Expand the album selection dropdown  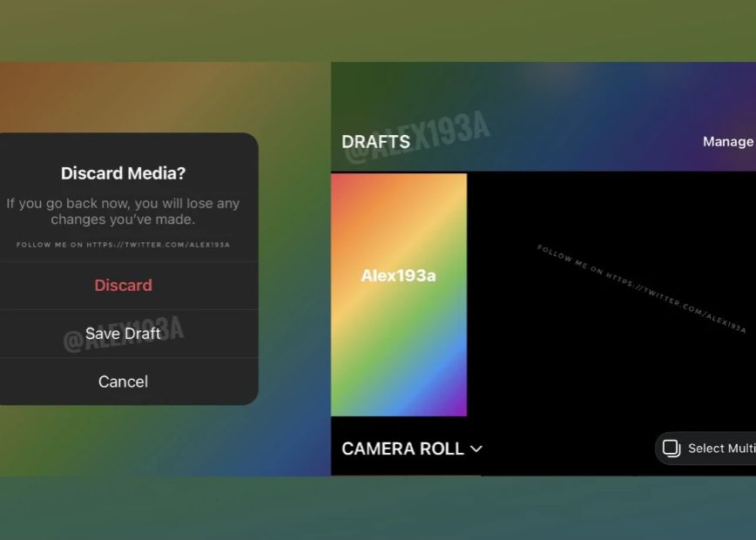pyautogui.click(x=476, y=449)
